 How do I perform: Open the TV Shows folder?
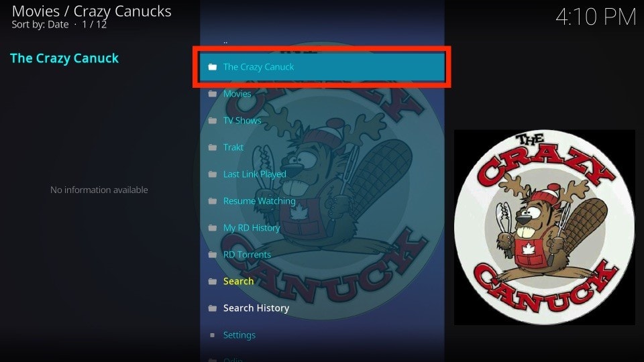click(322, 120)
